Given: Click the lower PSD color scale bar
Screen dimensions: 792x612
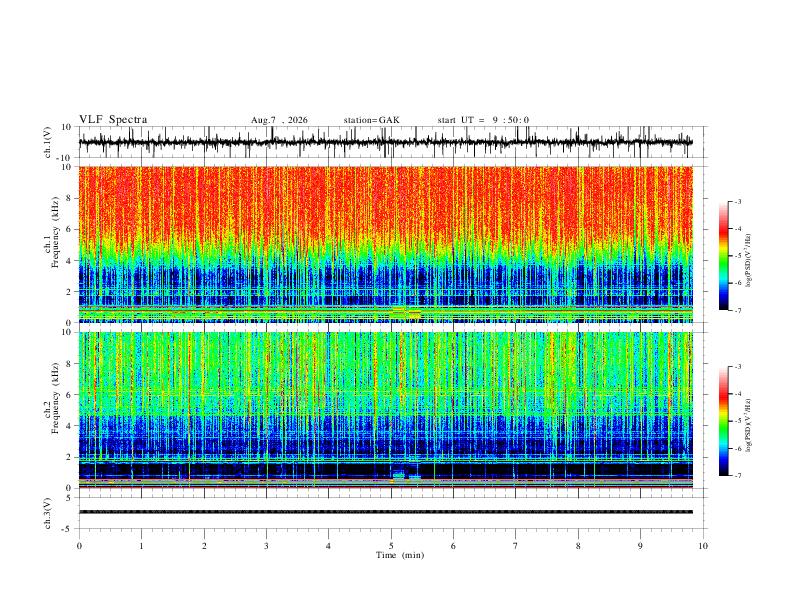Looking at the screenshot, I should point(723,421).
